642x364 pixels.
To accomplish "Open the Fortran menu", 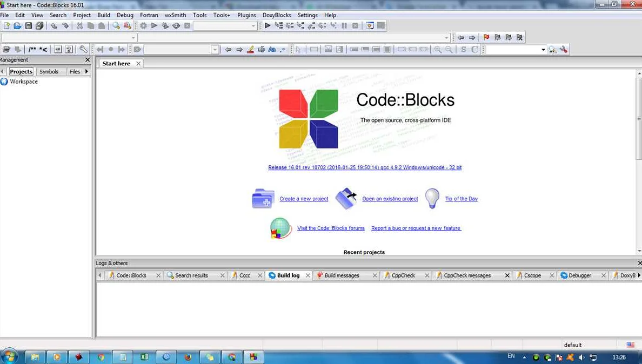I will [149, 15].
